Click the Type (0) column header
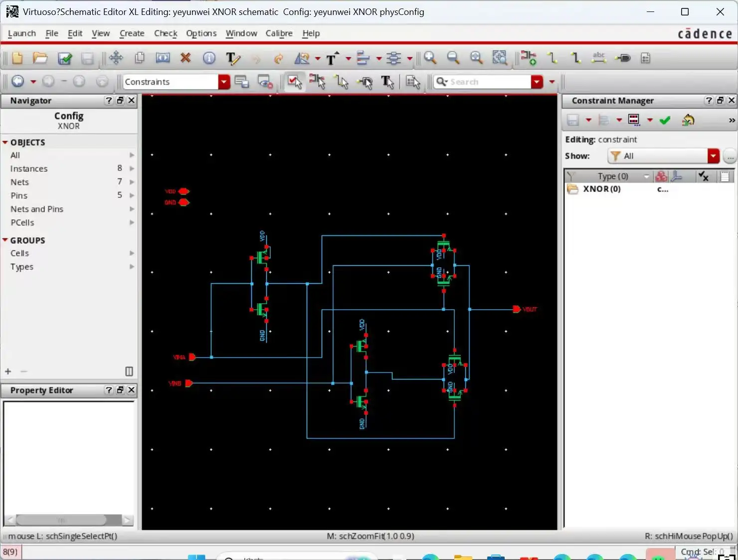Screen dimensions: 738x560 [613, 176]
